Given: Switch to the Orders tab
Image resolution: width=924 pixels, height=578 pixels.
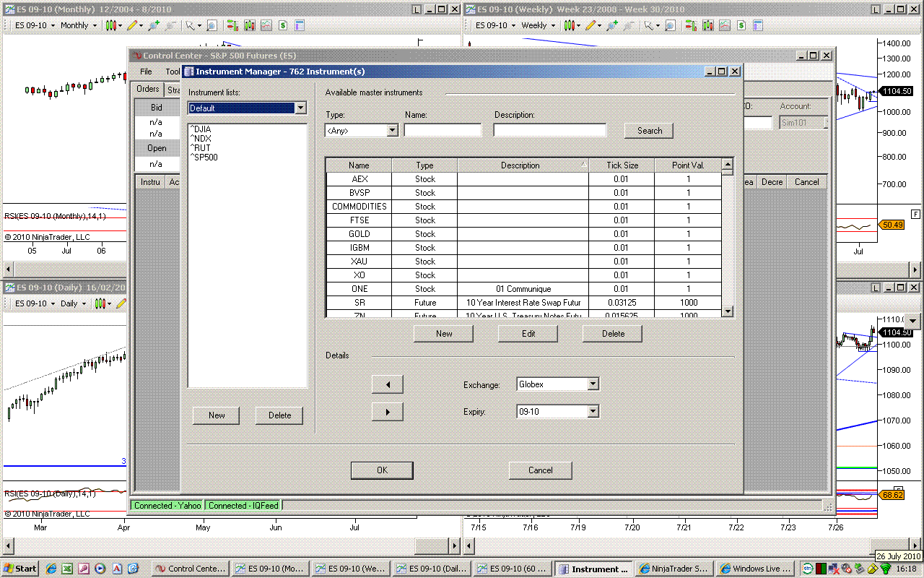Looking at the screenshot, I should click(x=148, y=89).
